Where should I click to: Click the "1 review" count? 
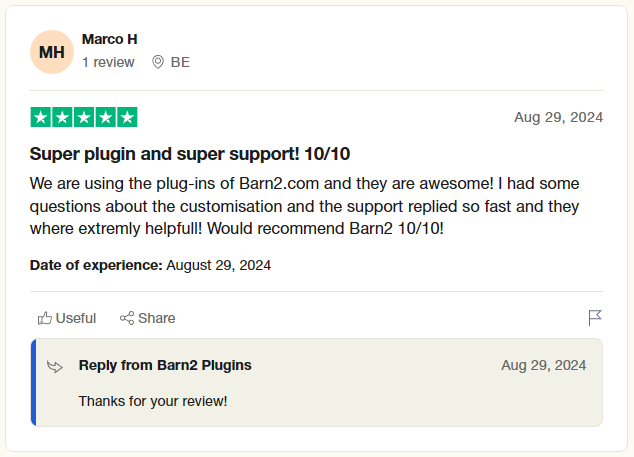coord(108,62)
